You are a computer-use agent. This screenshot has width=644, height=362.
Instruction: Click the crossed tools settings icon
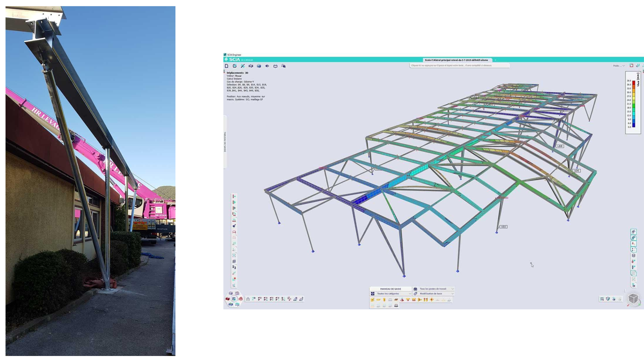243,66
